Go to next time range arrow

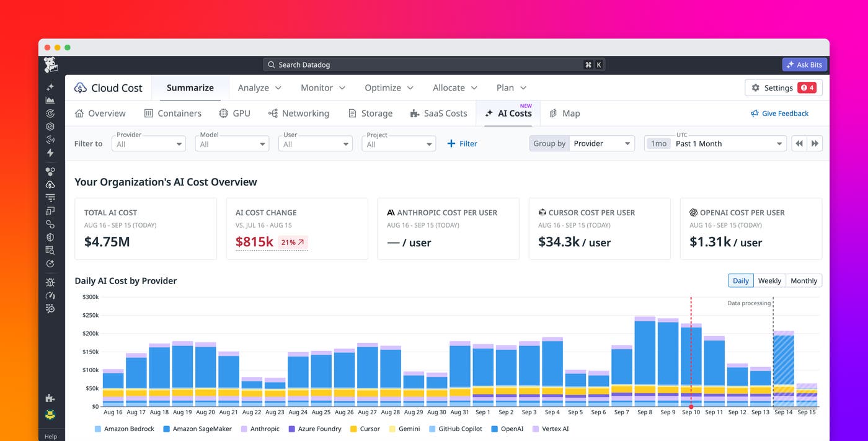(x=815, y=143)
